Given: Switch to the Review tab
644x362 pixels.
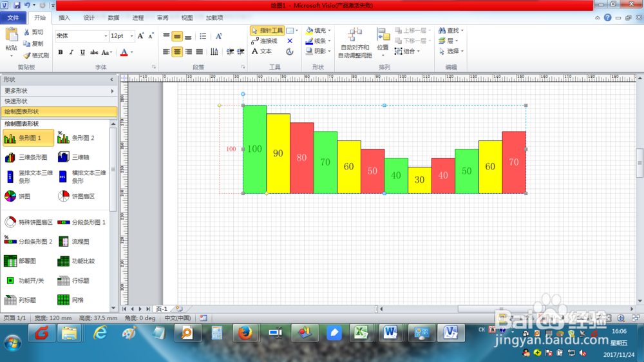Looking at the screenshot, I should click(x=162, y=17).
